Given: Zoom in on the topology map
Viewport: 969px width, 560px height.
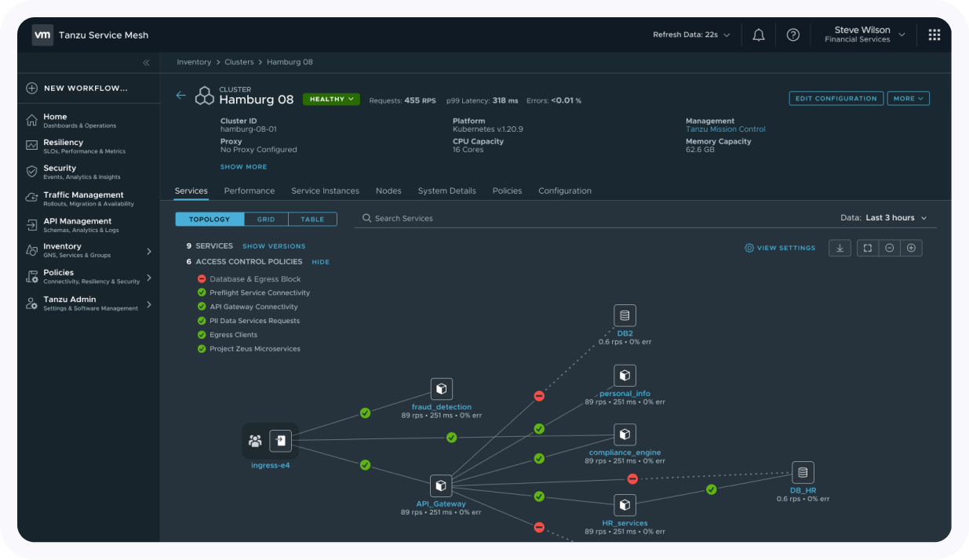Looking at the screenshot, I should [x=911, y=248].
